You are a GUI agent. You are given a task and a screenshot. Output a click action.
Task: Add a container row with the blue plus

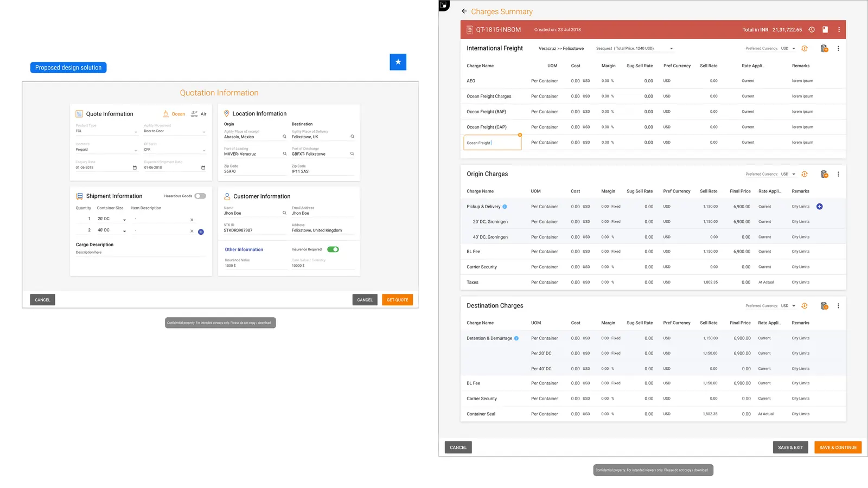pos(201,232)
